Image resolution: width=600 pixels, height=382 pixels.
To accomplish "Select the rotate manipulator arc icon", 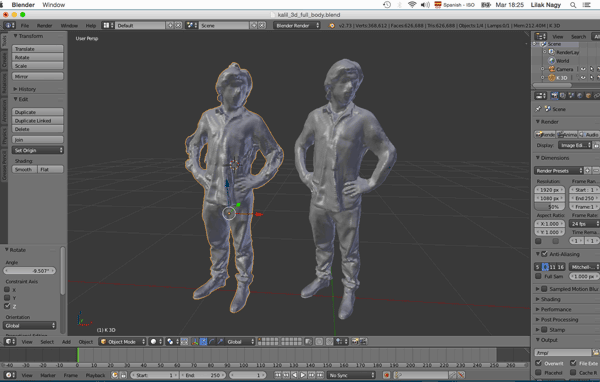I will coord(212,341).
